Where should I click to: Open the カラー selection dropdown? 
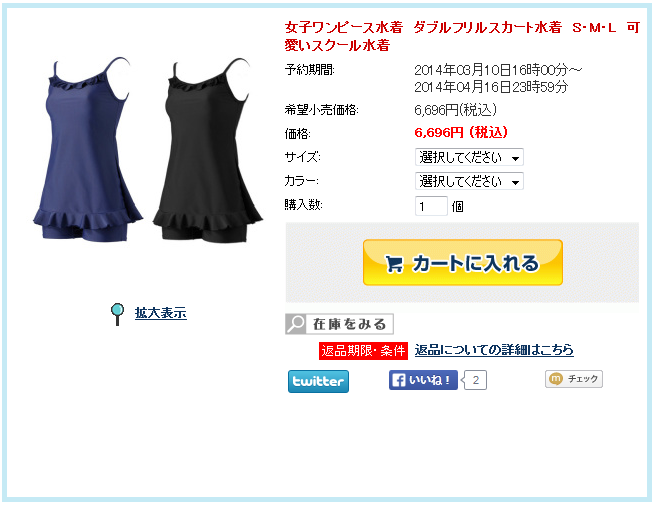[x=469, y=181]
